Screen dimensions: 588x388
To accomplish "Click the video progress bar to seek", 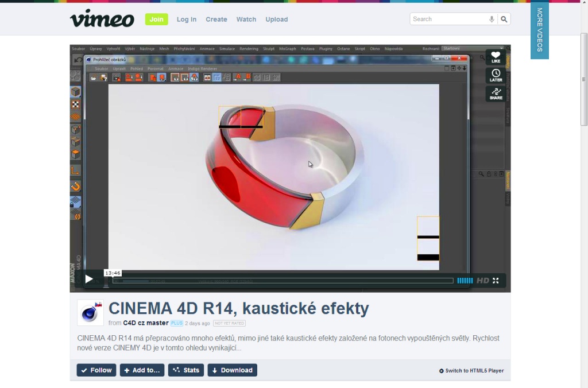I will pos(283,281).
